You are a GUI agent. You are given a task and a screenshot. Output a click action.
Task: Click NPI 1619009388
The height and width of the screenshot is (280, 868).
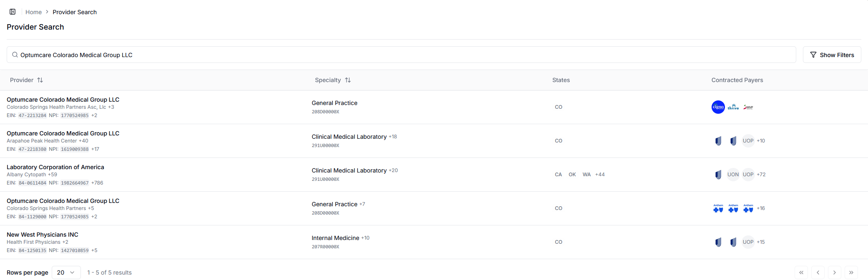click(x=75, y=149)
